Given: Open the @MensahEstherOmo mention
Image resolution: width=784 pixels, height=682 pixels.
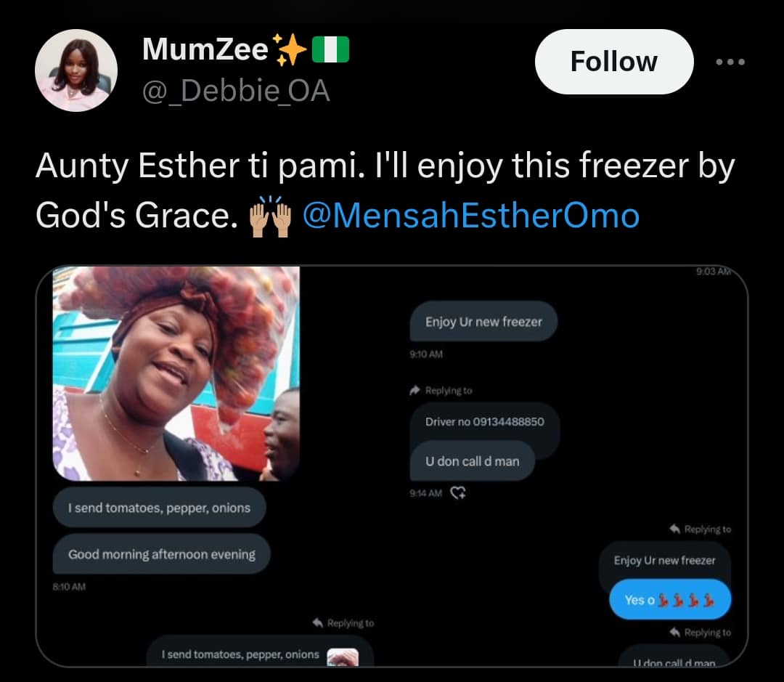Looking at the screenshot, I should click(470, 216).
